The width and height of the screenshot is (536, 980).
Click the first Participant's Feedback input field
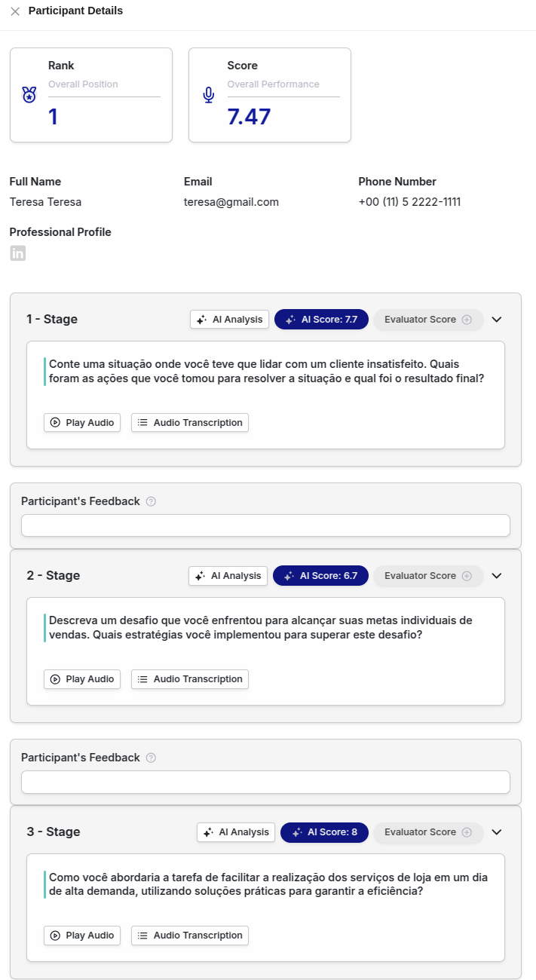tap(265, 525)
